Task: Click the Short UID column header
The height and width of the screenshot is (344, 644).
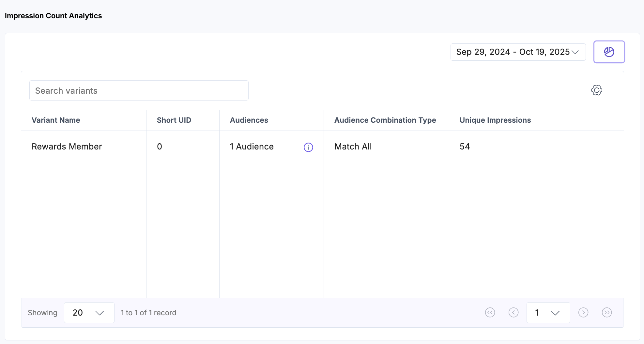Action: [x=174, y=120]
